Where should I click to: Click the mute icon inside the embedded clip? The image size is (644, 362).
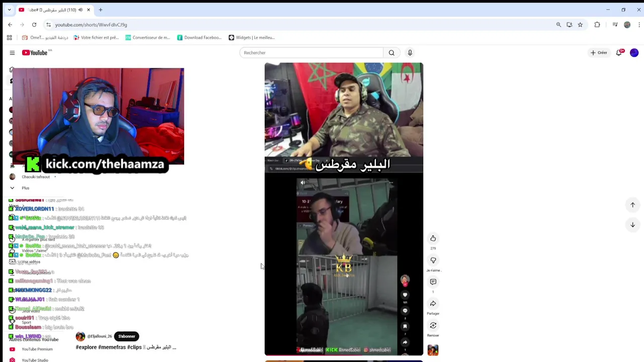pos(302,183)
